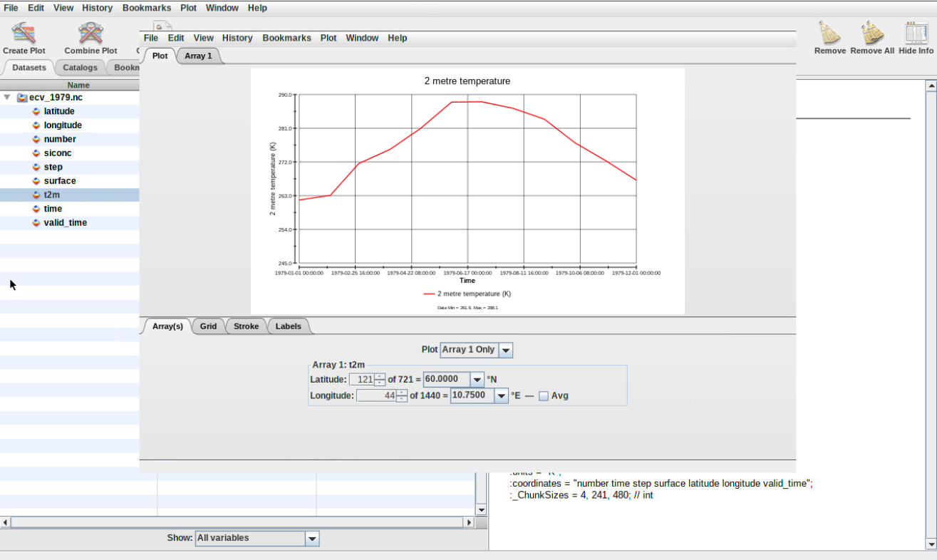Click the dataset list horizontal scrollbar left arrow

point(6,522)
